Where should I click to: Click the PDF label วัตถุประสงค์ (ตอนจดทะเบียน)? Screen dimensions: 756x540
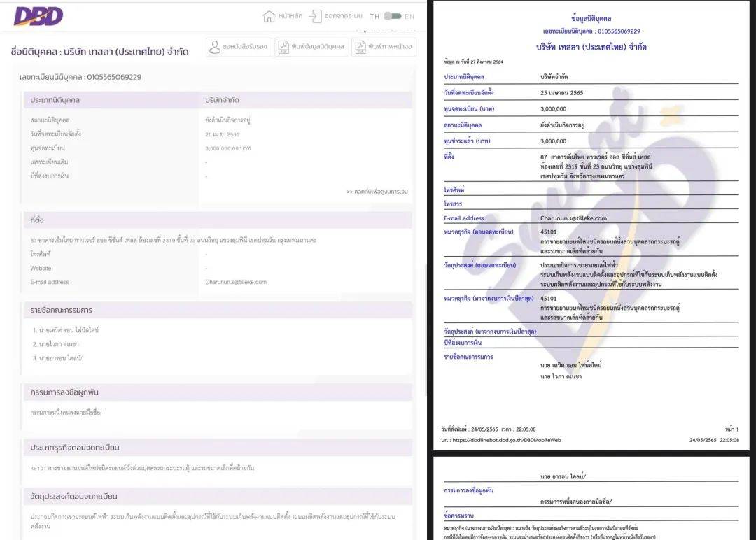(x=479, y=265)
